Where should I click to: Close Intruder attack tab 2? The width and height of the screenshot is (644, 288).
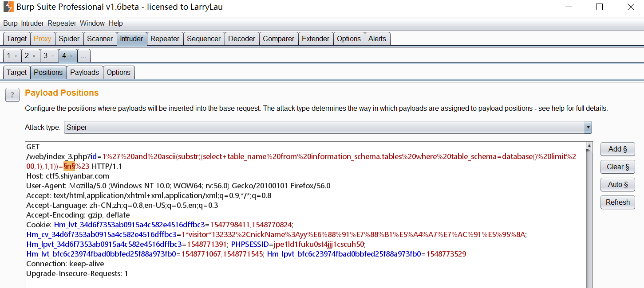click(x=34, y=56)
